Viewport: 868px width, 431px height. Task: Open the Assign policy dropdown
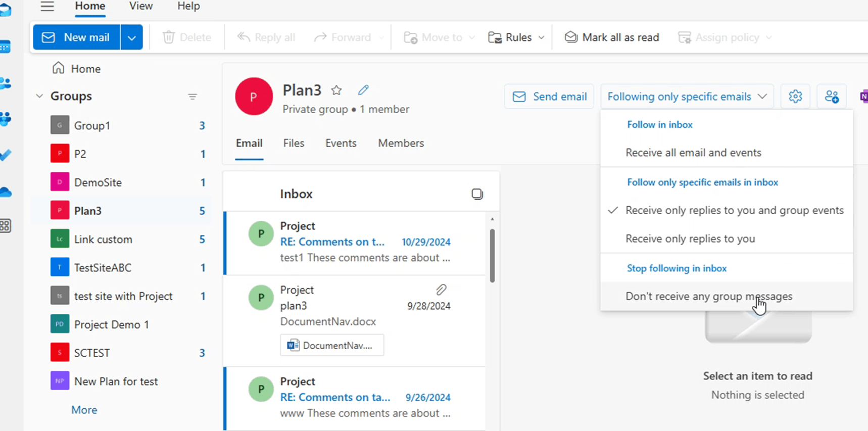[726, 37]
